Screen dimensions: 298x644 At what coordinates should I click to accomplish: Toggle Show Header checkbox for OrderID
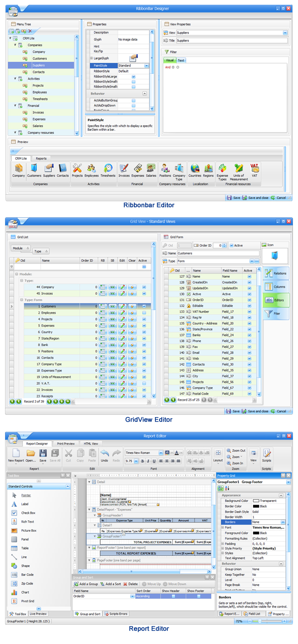pyautogui.click(x=173, y=596)
